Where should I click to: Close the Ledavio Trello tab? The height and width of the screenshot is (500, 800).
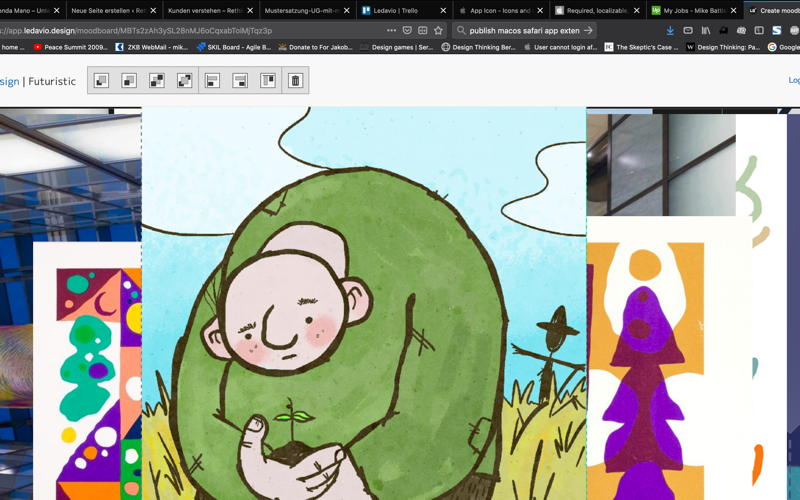coord(443,10)
